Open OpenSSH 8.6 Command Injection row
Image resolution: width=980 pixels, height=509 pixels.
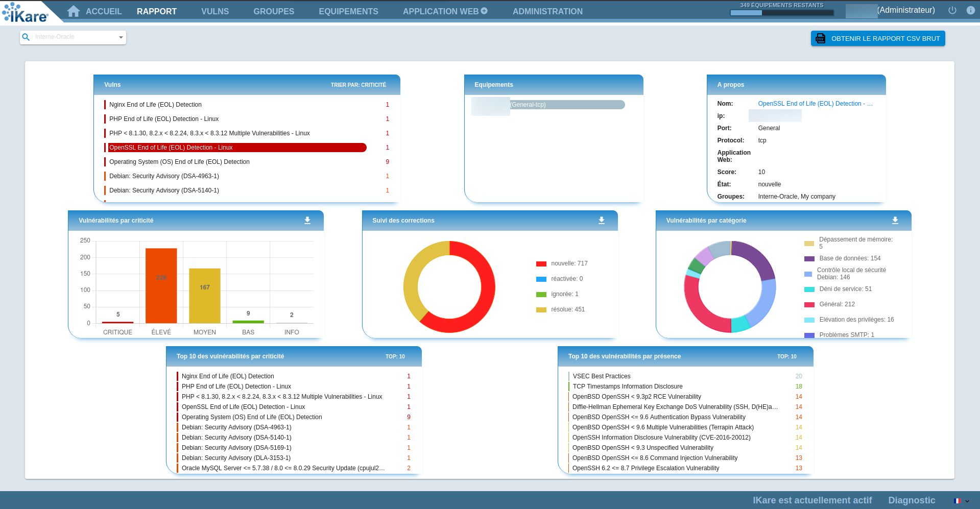pyautogui.click(x=685, y=458)
